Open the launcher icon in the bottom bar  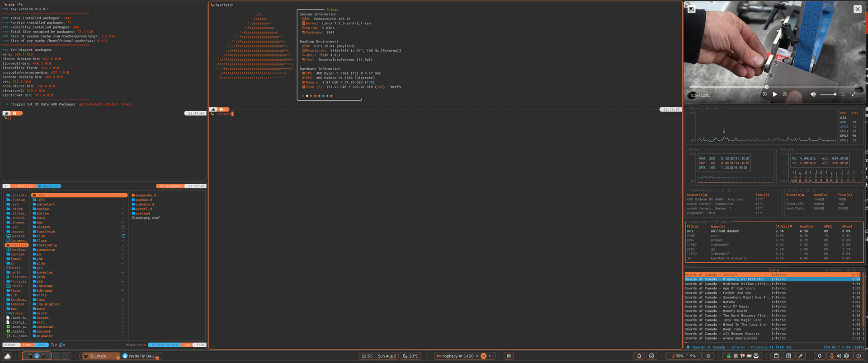[8, 356]
